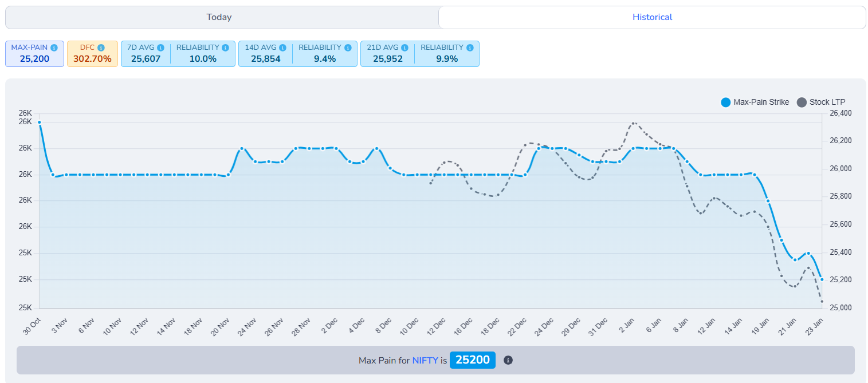Toggle visibility of the blue legend dot
The image size is (868, 383).
pyautogui.click(x=725, y=102)
